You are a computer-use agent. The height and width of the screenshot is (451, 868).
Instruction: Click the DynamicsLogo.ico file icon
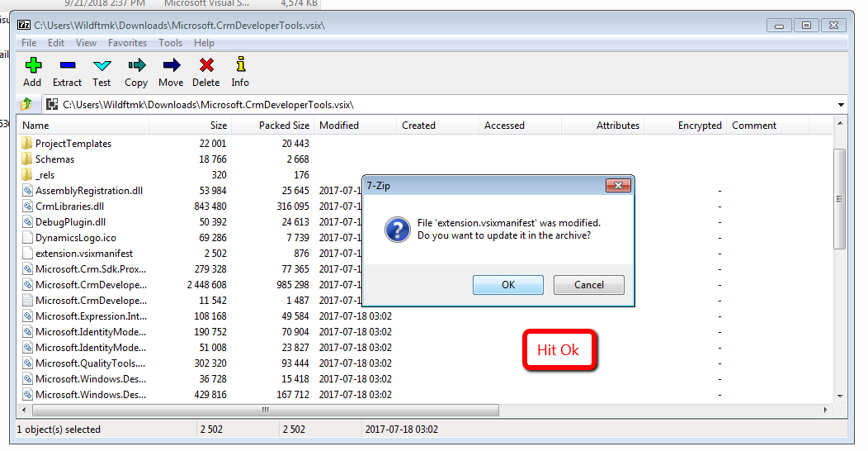(x=27, y=238)
